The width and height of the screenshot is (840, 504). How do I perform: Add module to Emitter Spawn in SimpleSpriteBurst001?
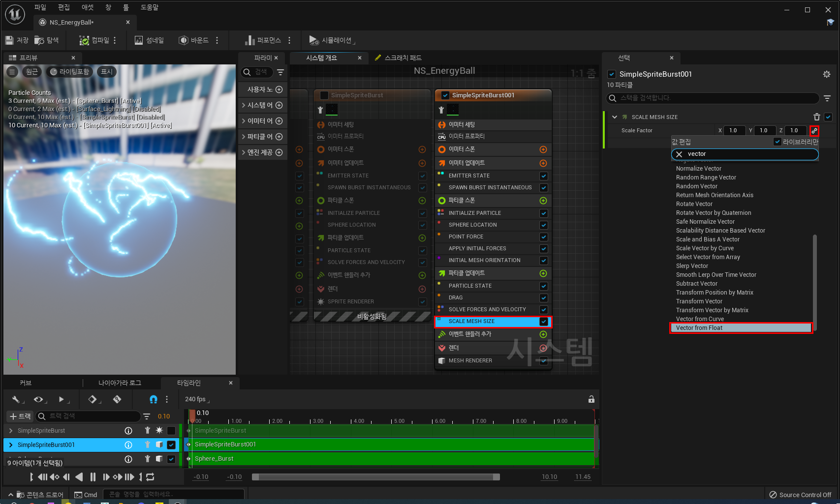pos(543,149)
